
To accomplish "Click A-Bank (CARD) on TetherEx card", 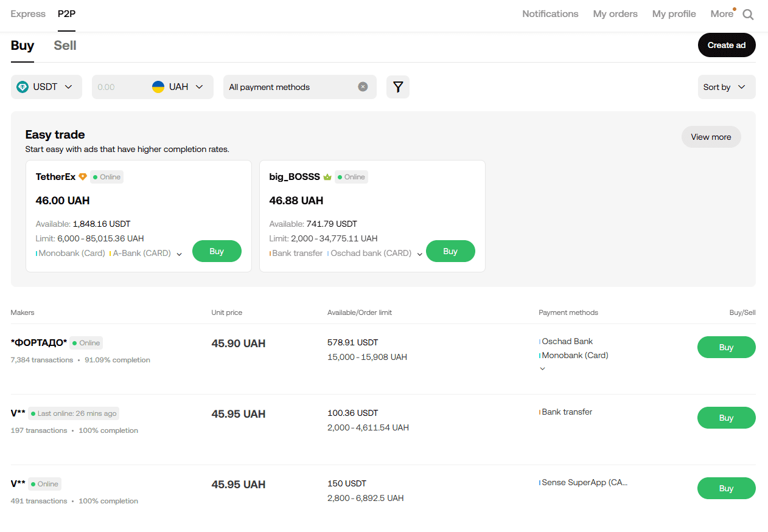I will point(142,253).
